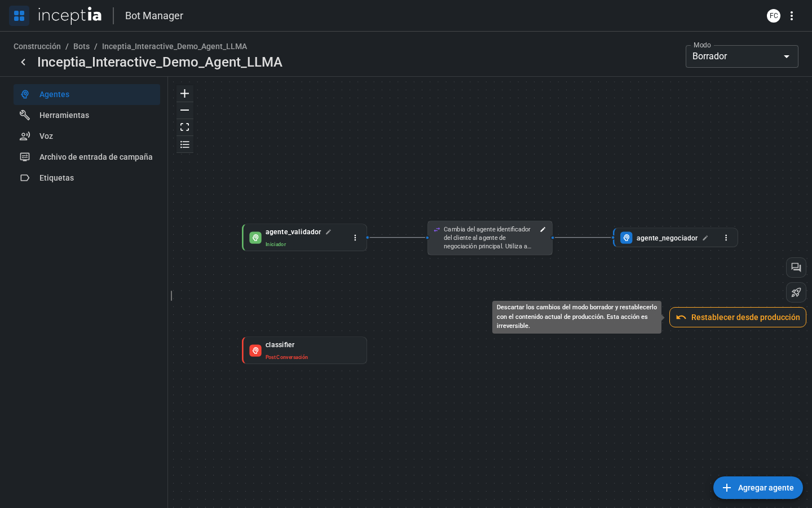Click the Bot Manager title text
The image size is (812, 508).
coord(154,16)
